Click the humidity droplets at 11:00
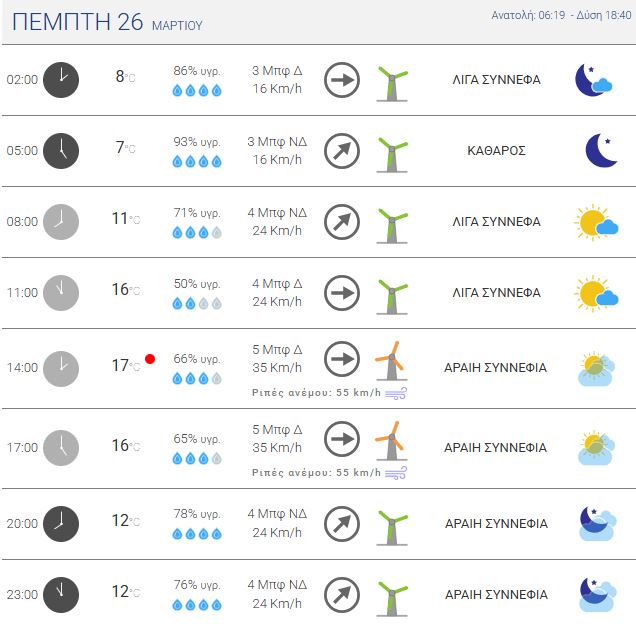 197,304
